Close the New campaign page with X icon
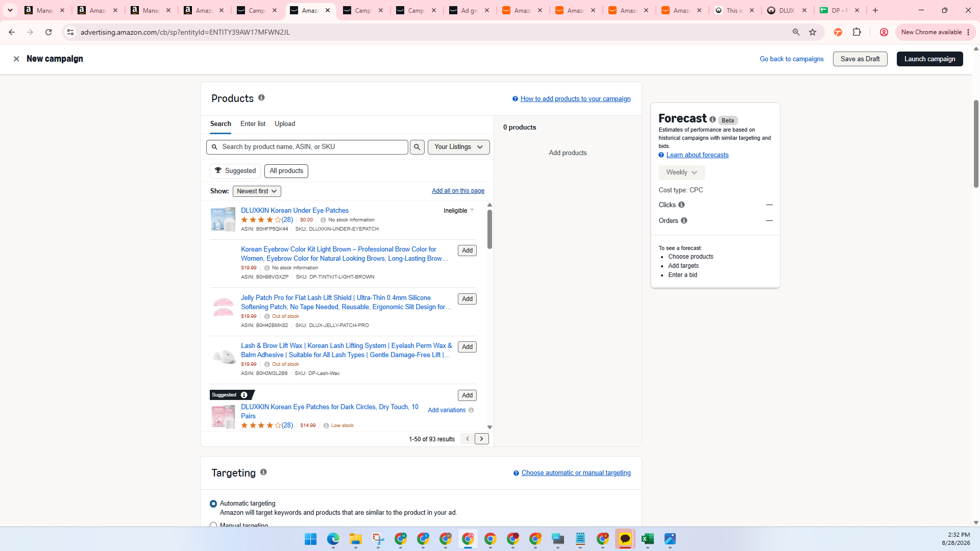The height and width of the screenshot is (551, 980). coord(16,59)
